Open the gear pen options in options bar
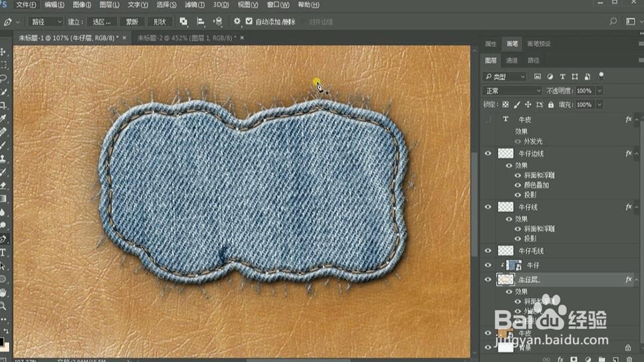This screenshot has height=362, width=644. (x=237, y=21)
